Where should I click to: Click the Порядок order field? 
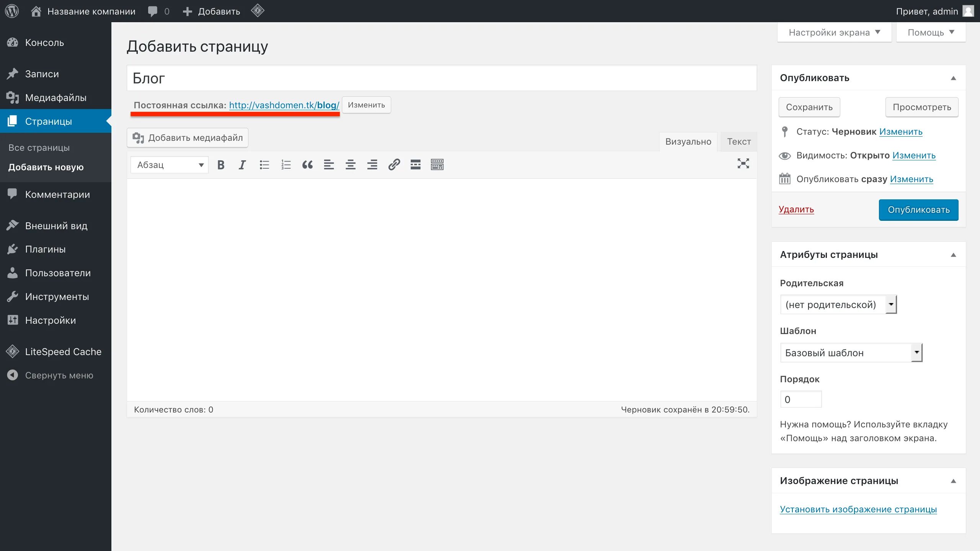click(x=801, y=399)
